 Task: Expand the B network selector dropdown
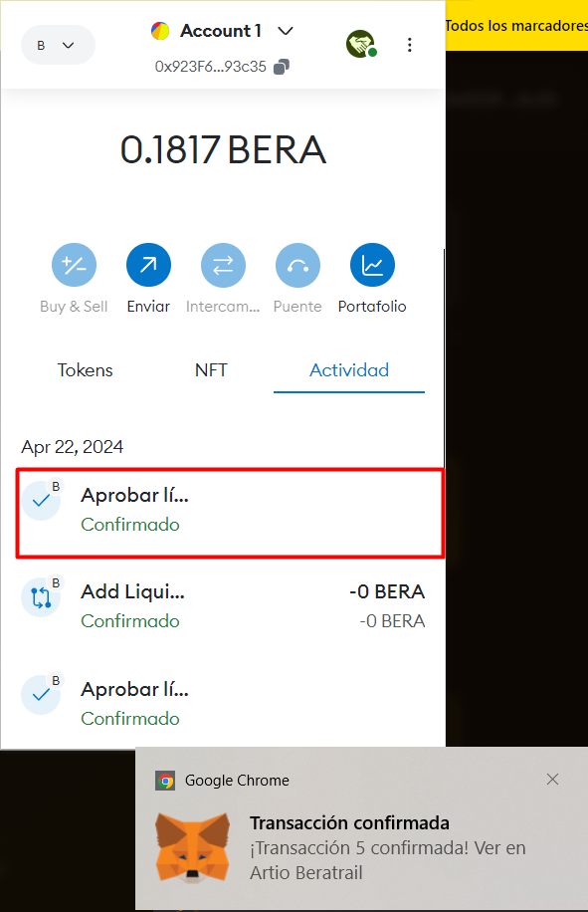[x=58, y=45]
